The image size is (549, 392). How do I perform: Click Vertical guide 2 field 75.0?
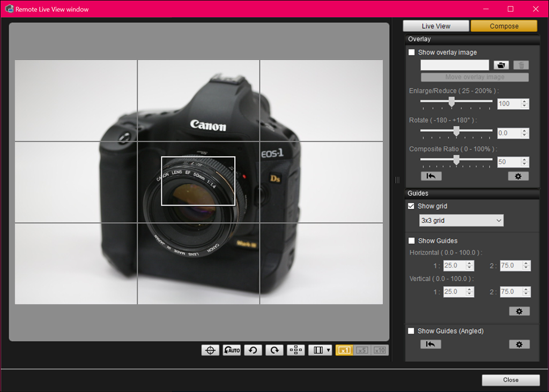pyautogui.click(x=511, y=292)
